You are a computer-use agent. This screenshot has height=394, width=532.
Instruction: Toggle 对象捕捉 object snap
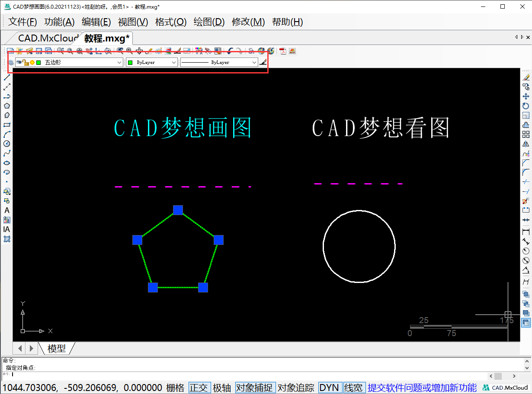pos(255,388)
